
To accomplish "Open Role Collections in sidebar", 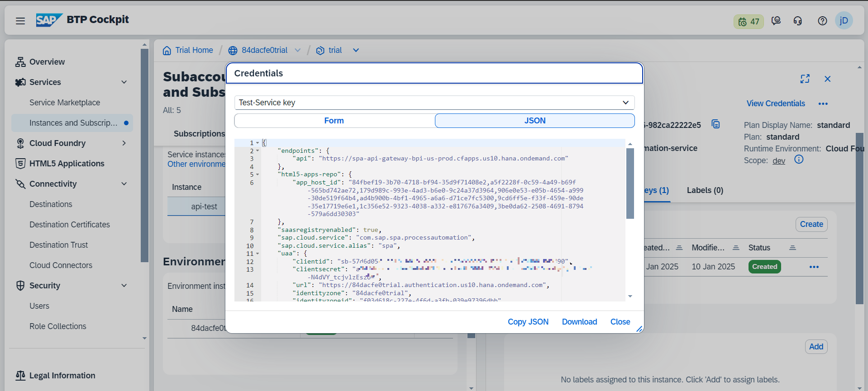I will (x=58, y=326).
